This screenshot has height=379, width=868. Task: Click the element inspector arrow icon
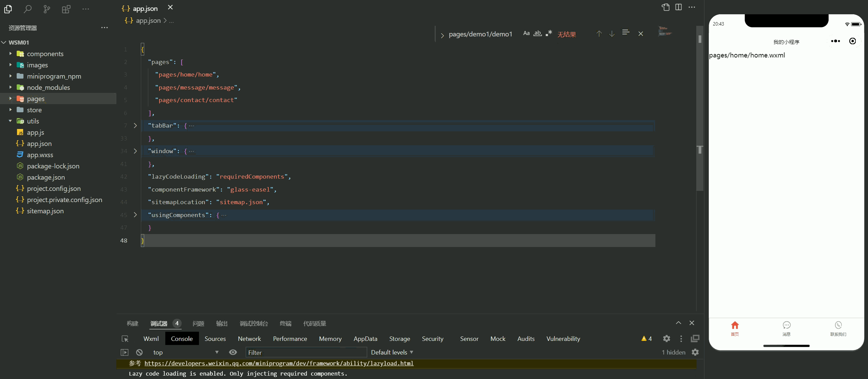click(x=125, y=339)
